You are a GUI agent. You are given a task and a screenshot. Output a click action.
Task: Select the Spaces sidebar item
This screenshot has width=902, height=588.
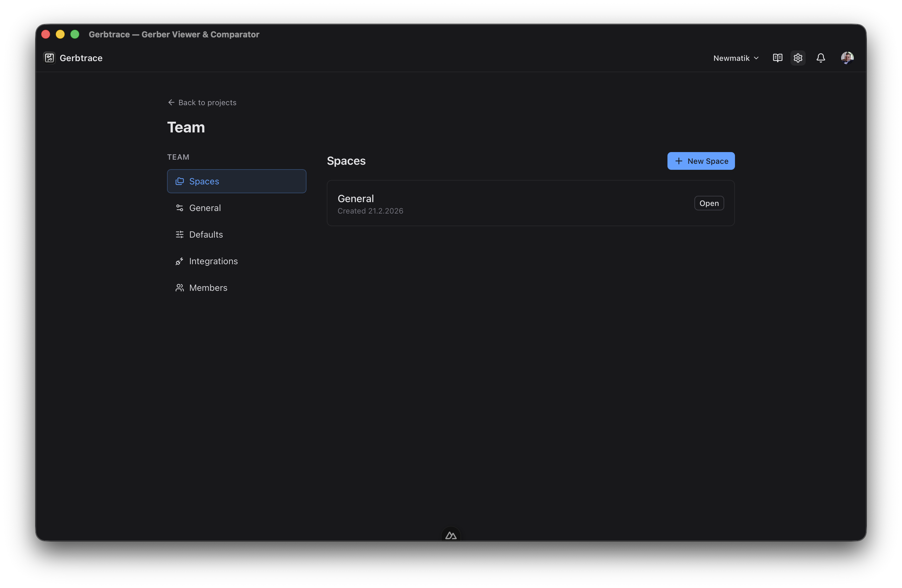(x=236, y=181)
